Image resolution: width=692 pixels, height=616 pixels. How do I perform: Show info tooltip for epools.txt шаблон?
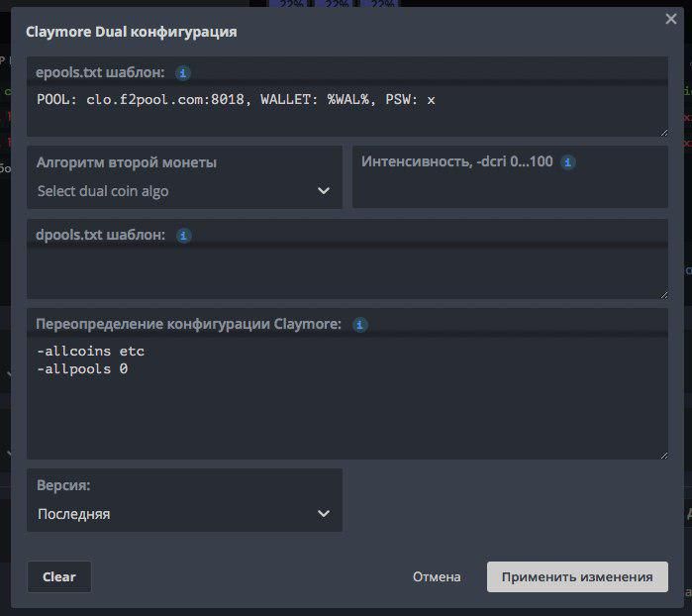pos(183,73)
